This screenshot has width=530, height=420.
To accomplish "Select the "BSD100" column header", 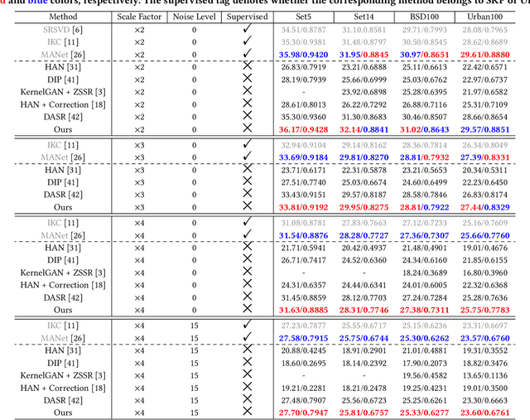I will [x=424, y=17].
